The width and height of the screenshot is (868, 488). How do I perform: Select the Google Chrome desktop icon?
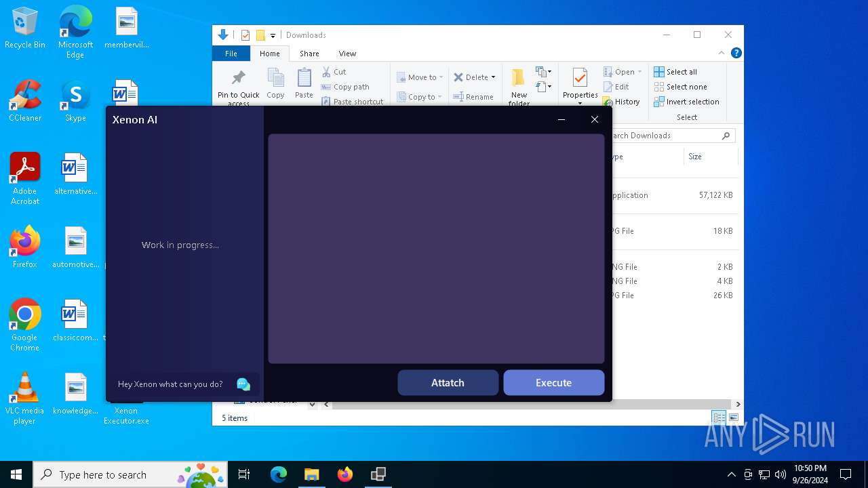click(25, 325)
